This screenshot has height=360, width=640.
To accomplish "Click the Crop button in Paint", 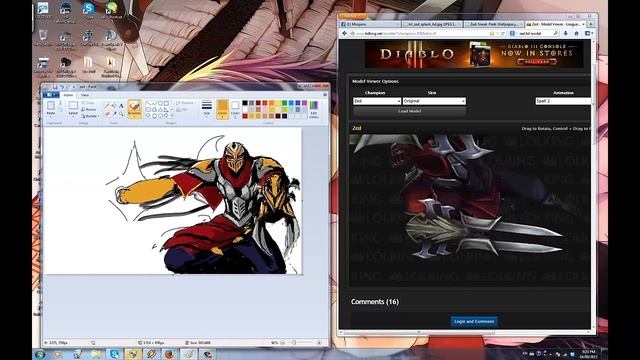I will 88,103.
